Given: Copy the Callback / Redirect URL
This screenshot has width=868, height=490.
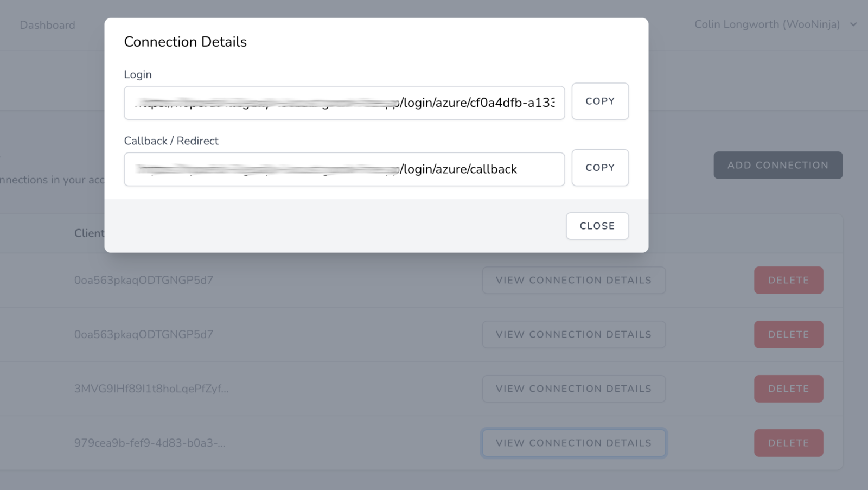Looking at the screenshot, I should [x=600, y=168].
